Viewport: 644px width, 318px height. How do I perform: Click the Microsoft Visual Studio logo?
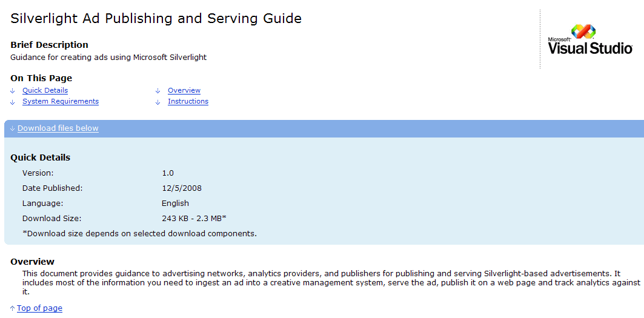click(x=590, y=39)
